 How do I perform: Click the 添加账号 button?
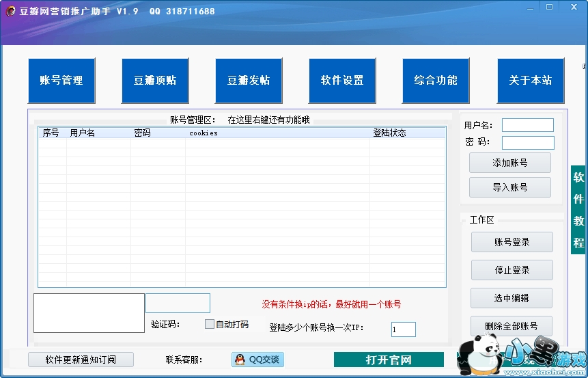pos(510,163)
